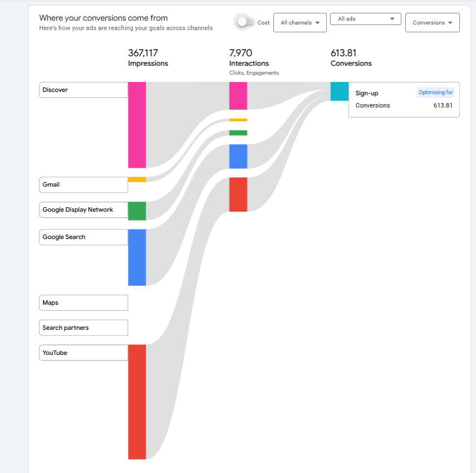476x473 pixels.
Task: Click the teal conversions bar
Action: coord(339,91)
